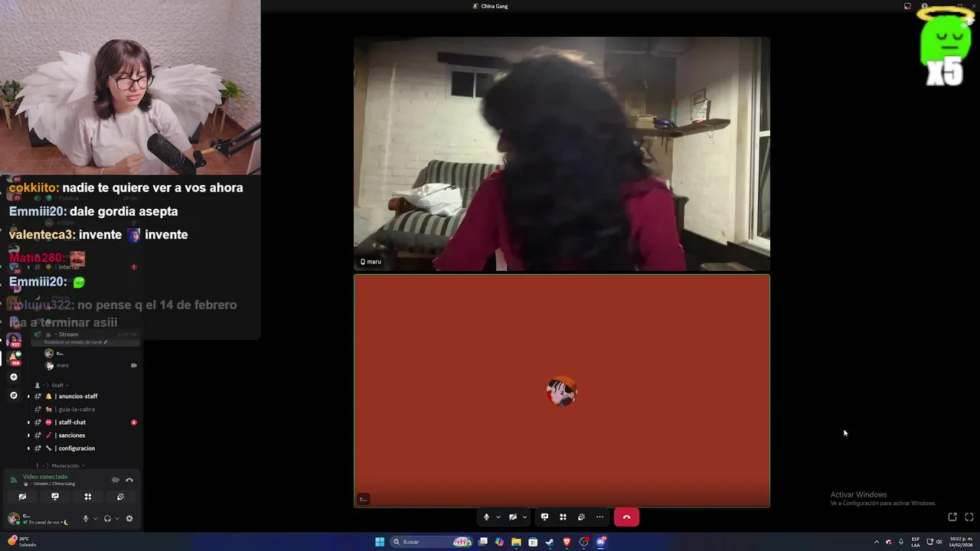Expand input device menu beside user mic
The width and height of the screenshot is (980, 551).
tap(95, 518)
